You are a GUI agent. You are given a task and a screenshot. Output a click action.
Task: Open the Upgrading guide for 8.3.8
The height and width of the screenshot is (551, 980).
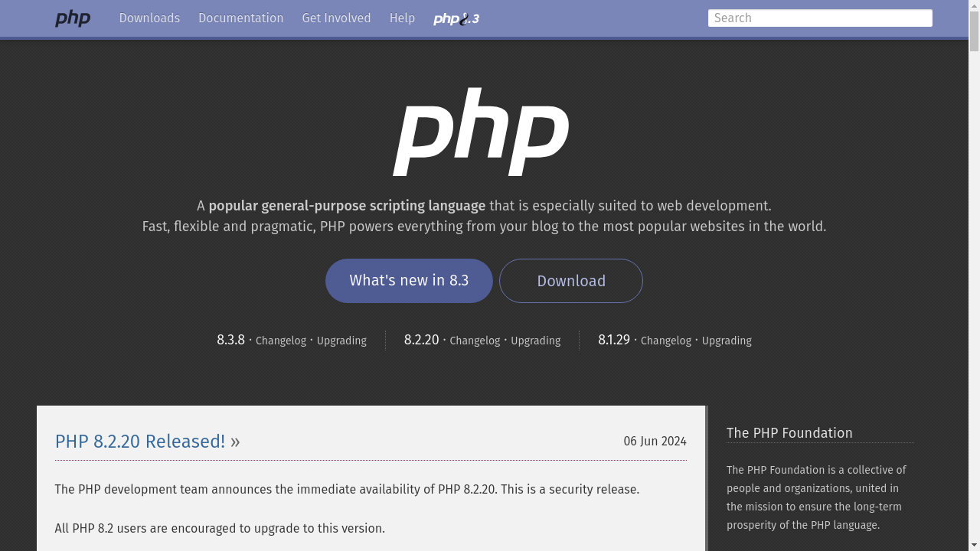(x=341, y=341)
